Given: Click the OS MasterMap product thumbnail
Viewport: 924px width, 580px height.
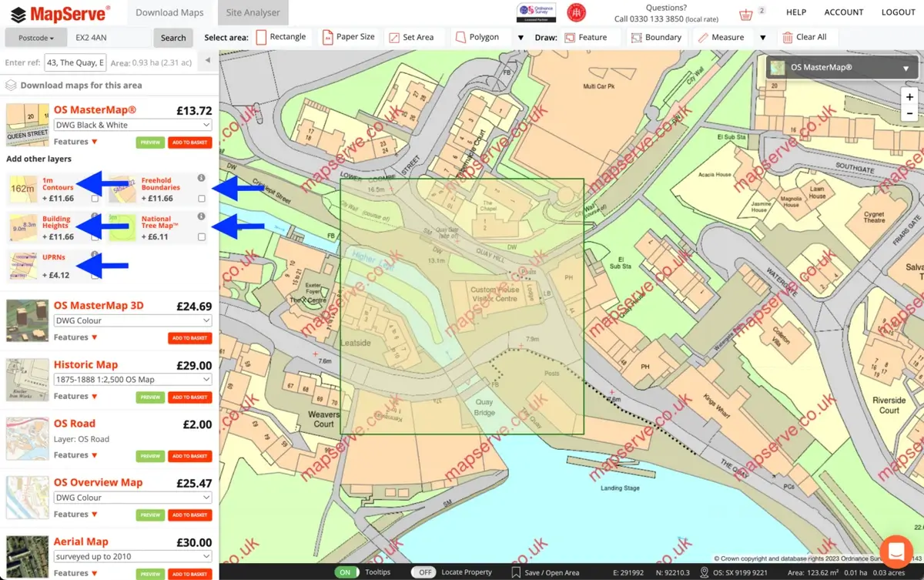Looking at the screenshot, I should click(27, 126).
